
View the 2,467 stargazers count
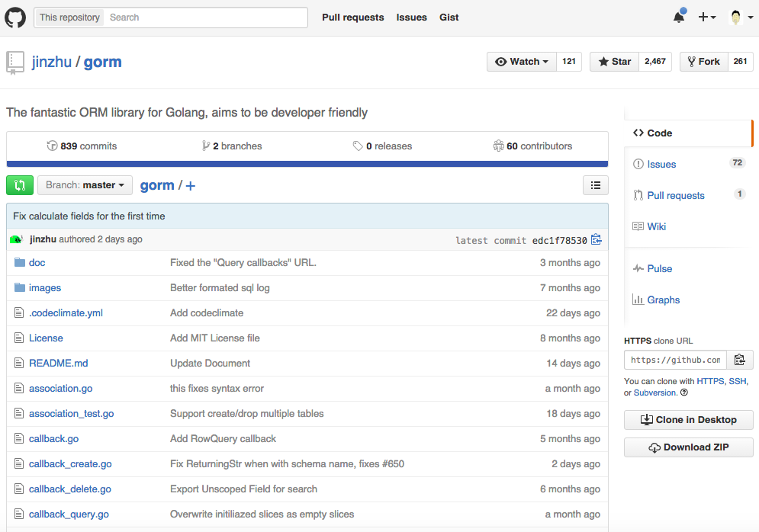click(x=655, y=62)
